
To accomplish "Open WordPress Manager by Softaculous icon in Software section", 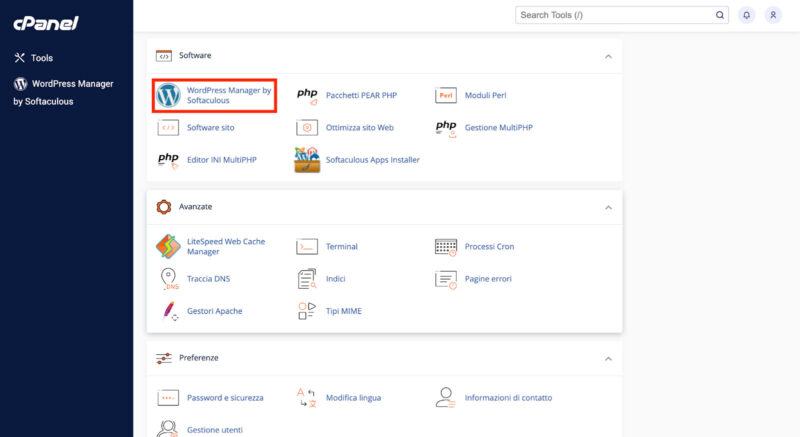I will 168,95.
